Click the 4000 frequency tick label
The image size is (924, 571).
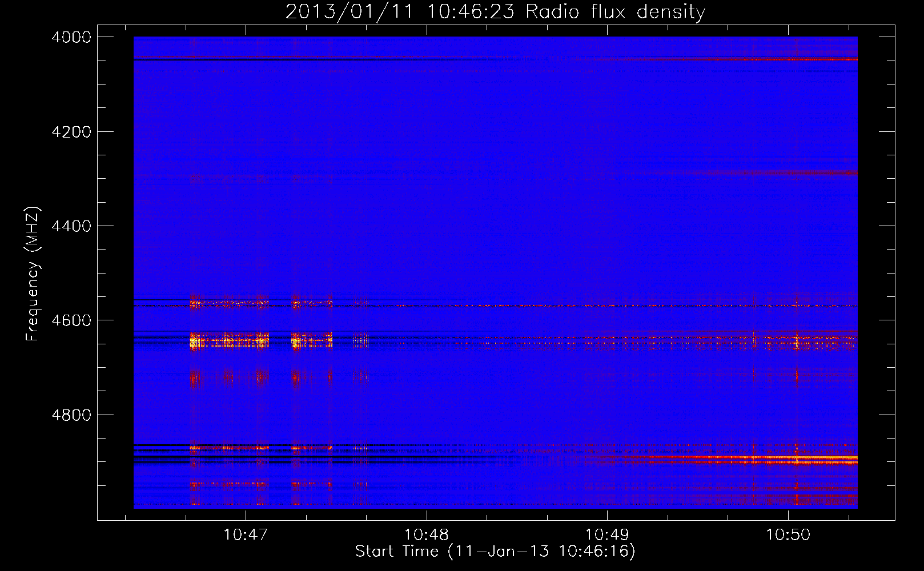click(71, 37)
